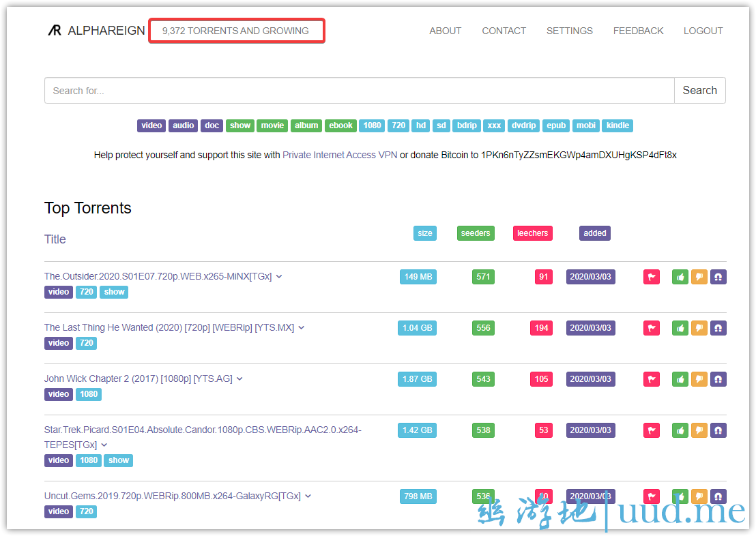This screenshot has height=536, width=756.
Task: Click LOGOUT in top navigation
Action: coord(703,31)
